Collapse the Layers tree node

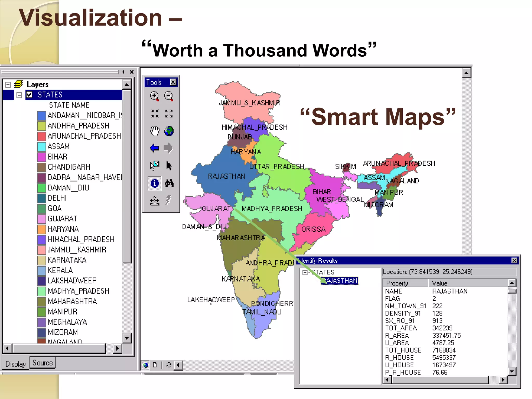pyautogui.click(x=8, y=84)
